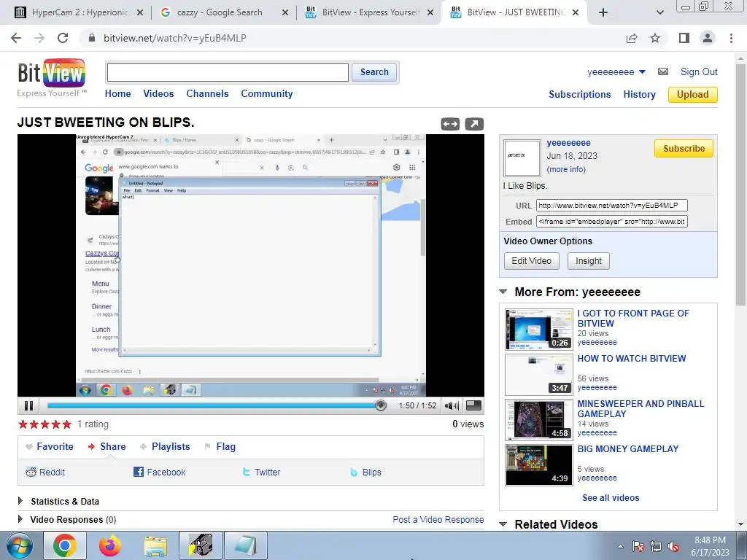Select the Embed code field
This screenshot has width=747, height=560.
tap(612, 222)
